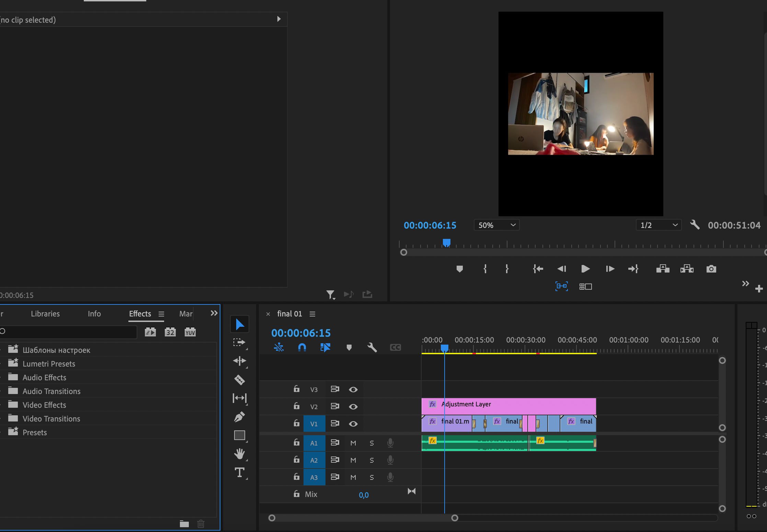Click the Extract button in Program Monitor

[687, 269]
